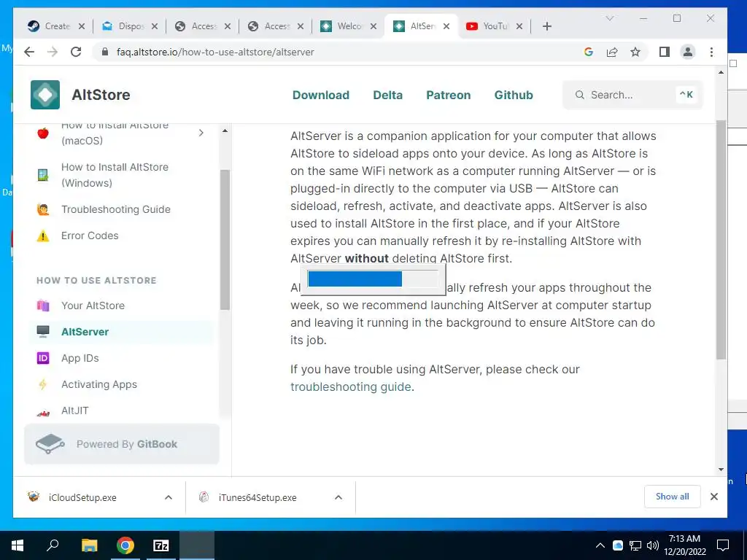Click the blue progress bar popup
Image resolution: width=747 pixels, height=560 pixels.
coord(373,279)
